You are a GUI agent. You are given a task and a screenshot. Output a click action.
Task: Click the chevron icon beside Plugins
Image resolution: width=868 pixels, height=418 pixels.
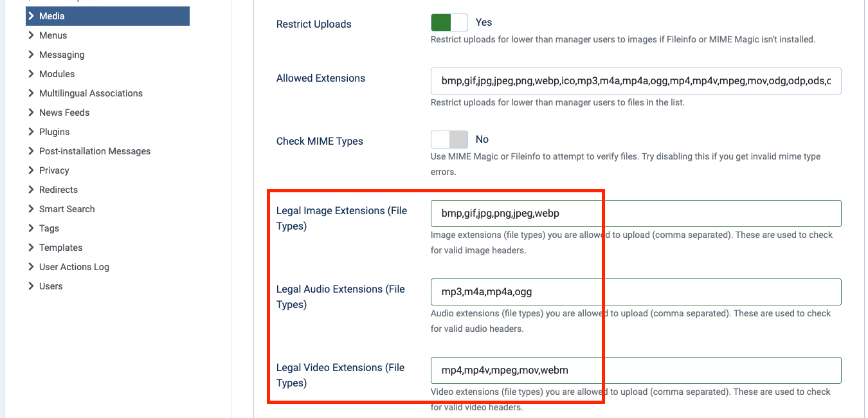[x=31, y=132]
